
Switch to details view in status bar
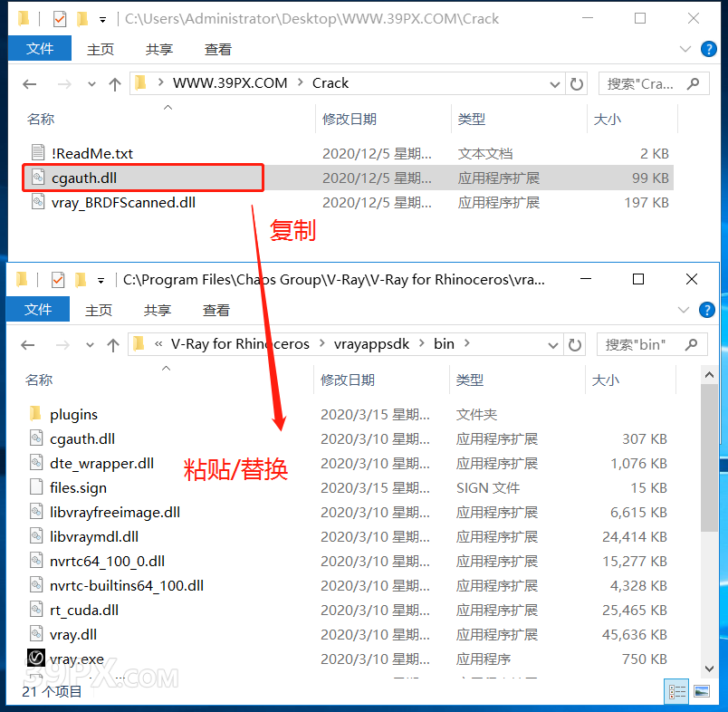coord(677,692)
